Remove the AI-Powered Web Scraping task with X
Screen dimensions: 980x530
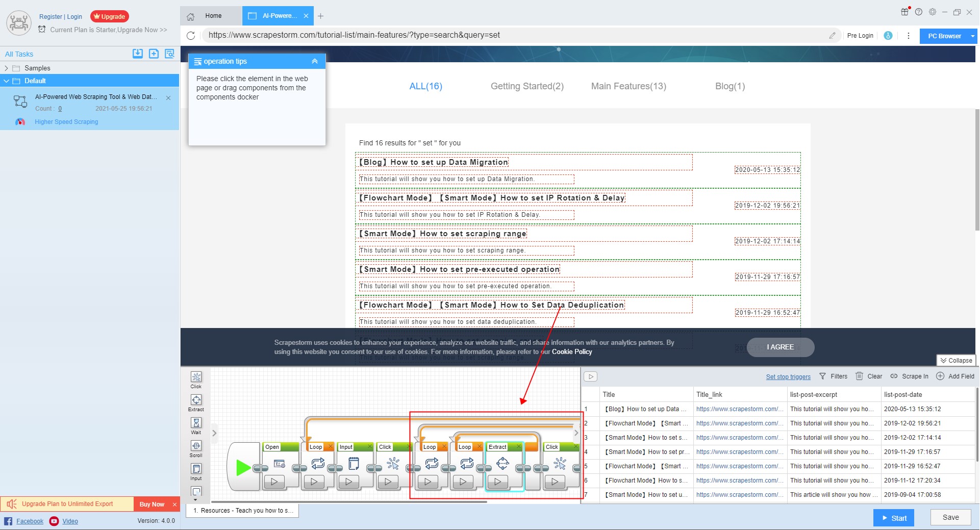pos(168,98)
